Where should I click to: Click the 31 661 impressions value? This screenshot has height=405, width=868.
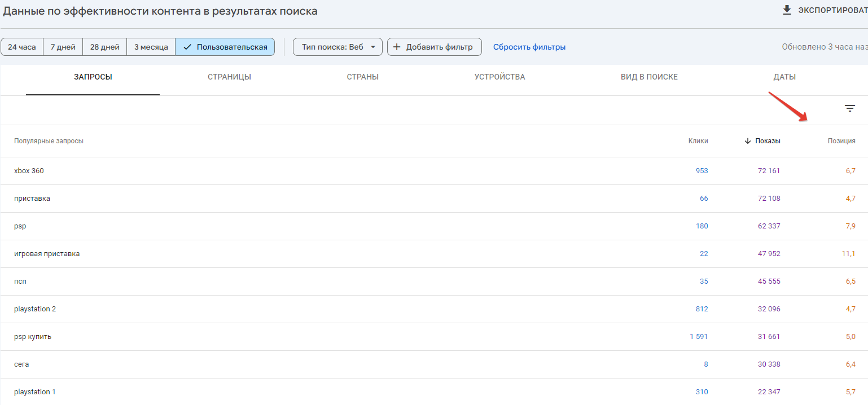769,337
